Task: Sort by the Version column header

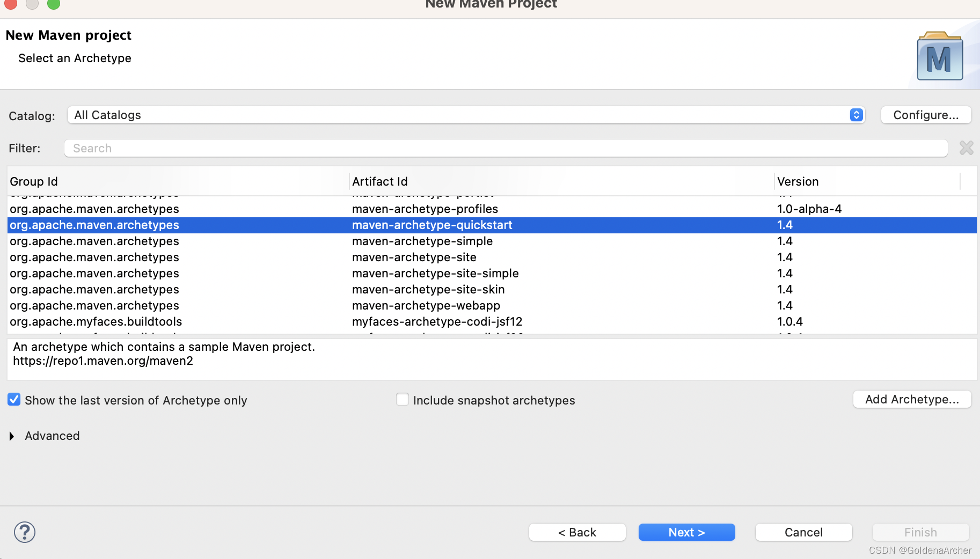Action: (867, 181)
